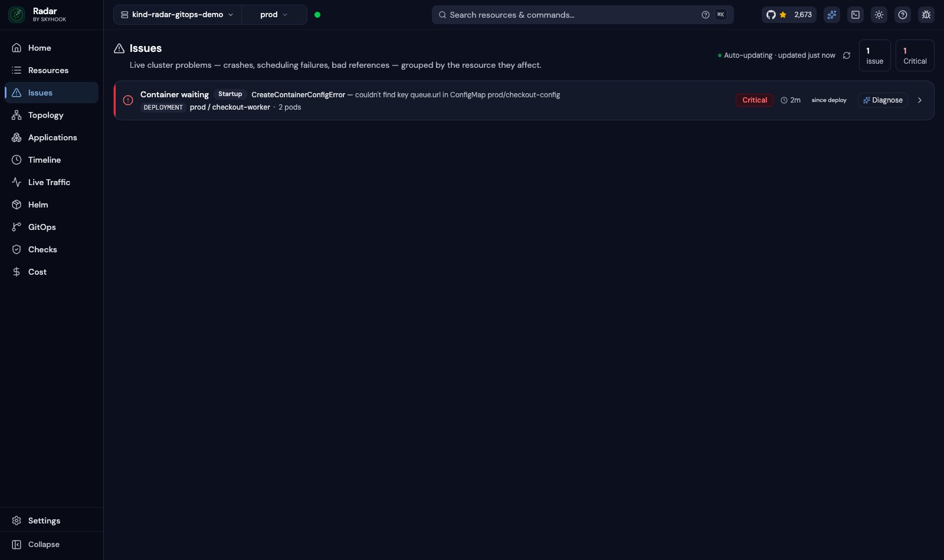Open the AI sparkle assistant button

(832, 15)
